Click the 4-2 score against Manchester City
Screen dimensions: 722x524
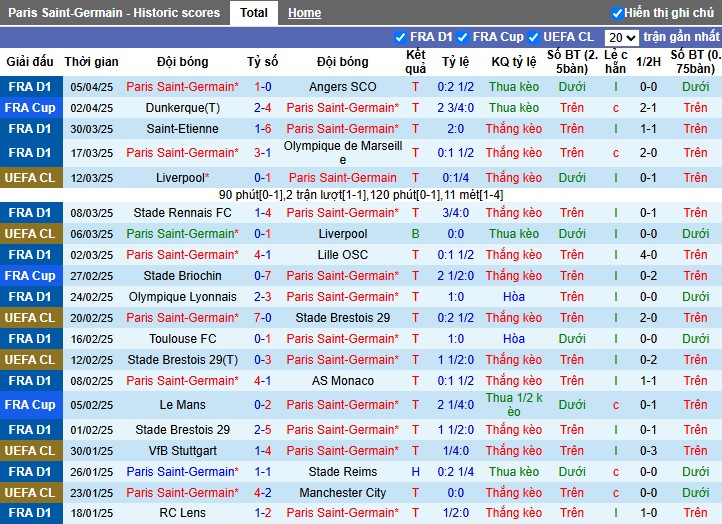pos(262,493)
